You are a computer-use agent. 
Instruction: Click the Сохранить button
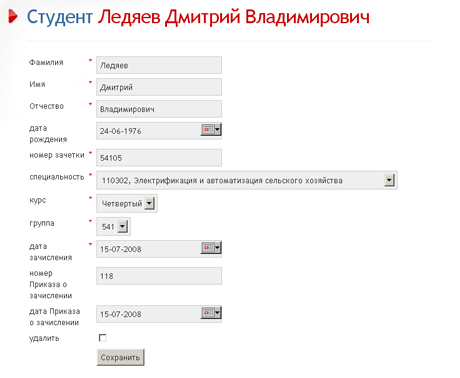(x=121, y=357)
